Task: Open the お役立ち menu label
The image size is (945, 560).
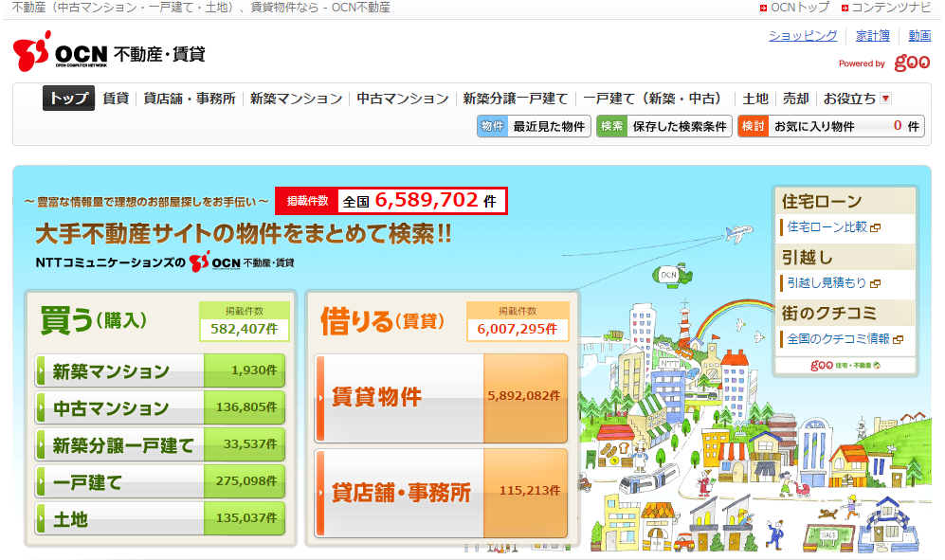Action: (x=850, y=99)
